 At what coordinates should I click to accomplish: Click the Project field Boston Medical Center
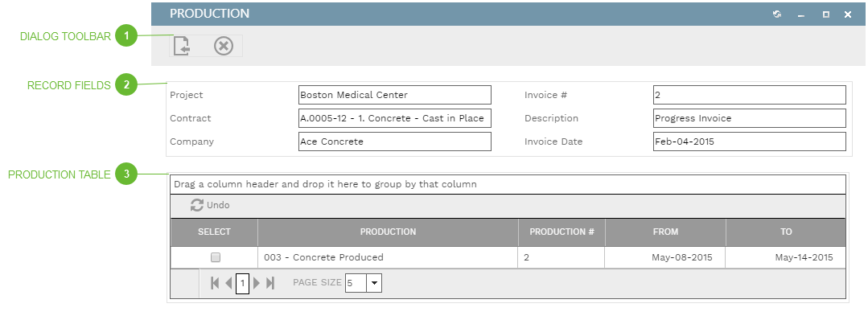pos(395,95)
